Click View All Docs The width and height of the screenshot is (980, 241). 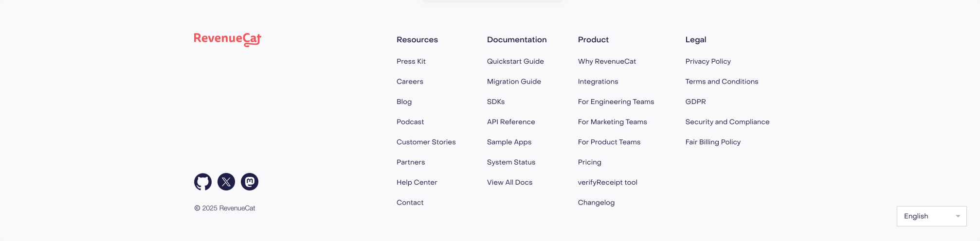509,182
